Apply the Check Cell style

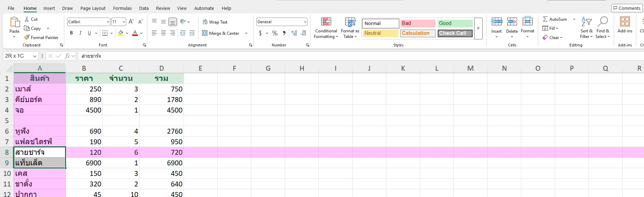click(x=455, y=33)
